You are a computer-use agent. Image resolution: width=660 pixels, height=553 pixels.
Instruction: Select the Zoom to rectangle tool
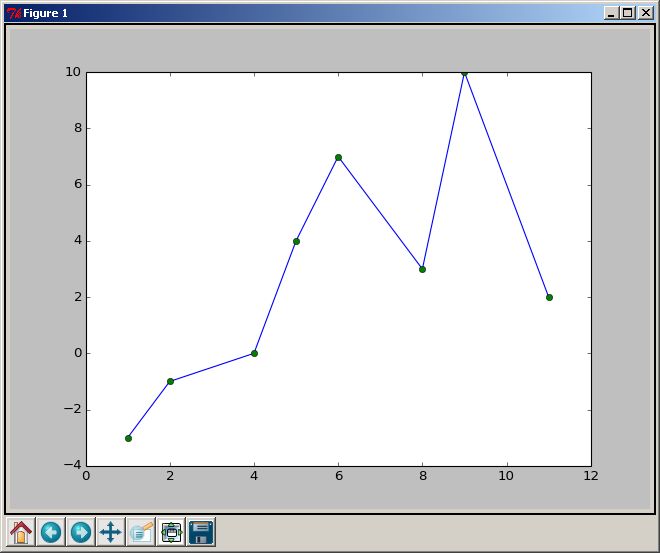click(141, 532)
